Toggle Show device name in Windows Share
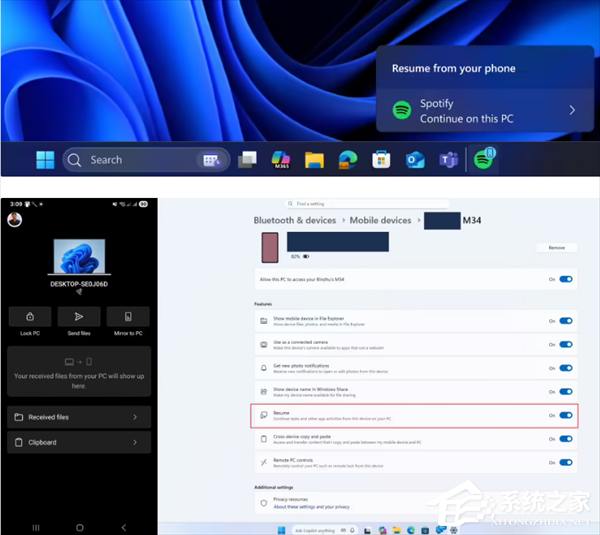This screenshot has width=600, height=535. coord(566,391)
